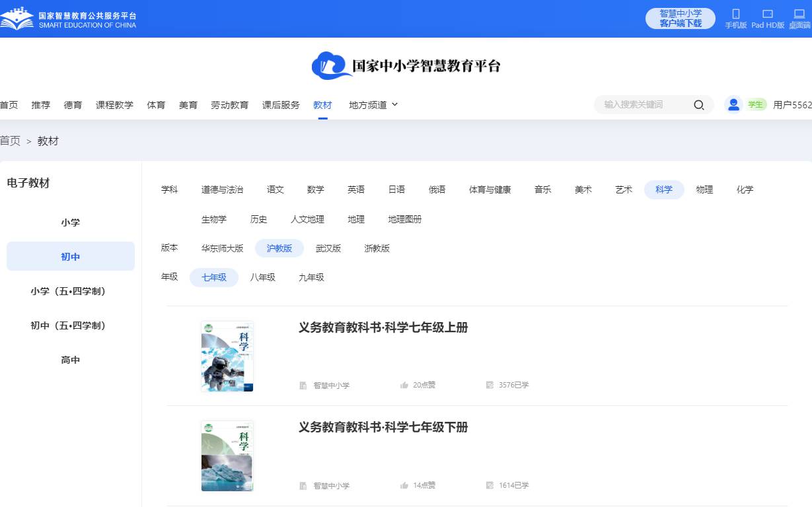Screen dimensions: 812x507
Task: Filter by subject 英语
Action: point(356,189)
